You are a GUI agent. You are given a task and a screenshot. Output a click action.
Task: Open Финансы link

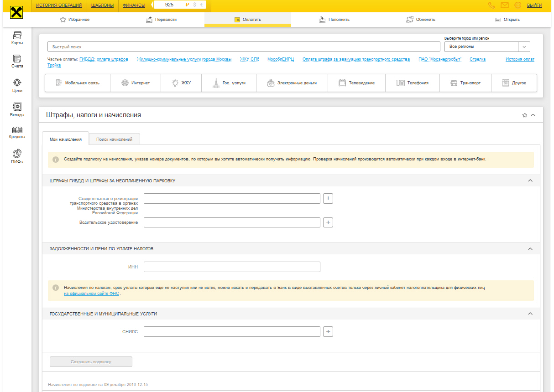134,5
